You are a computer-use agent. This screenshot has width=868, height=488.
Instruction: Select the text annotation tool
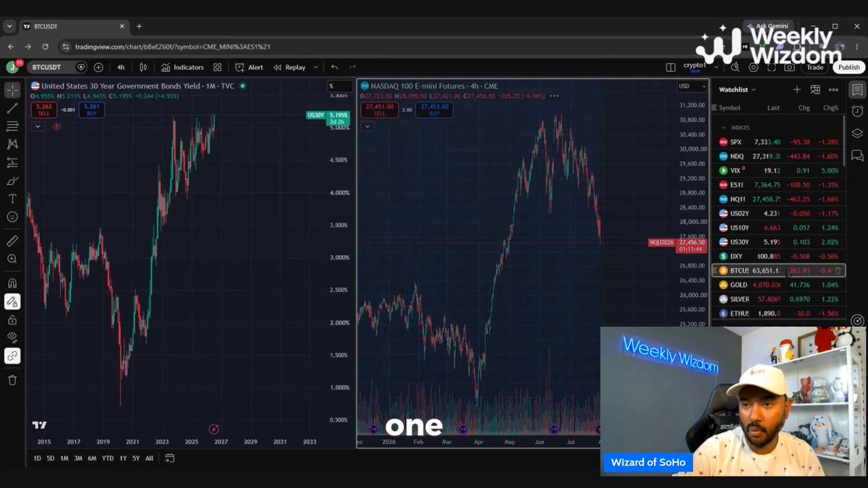12,199
